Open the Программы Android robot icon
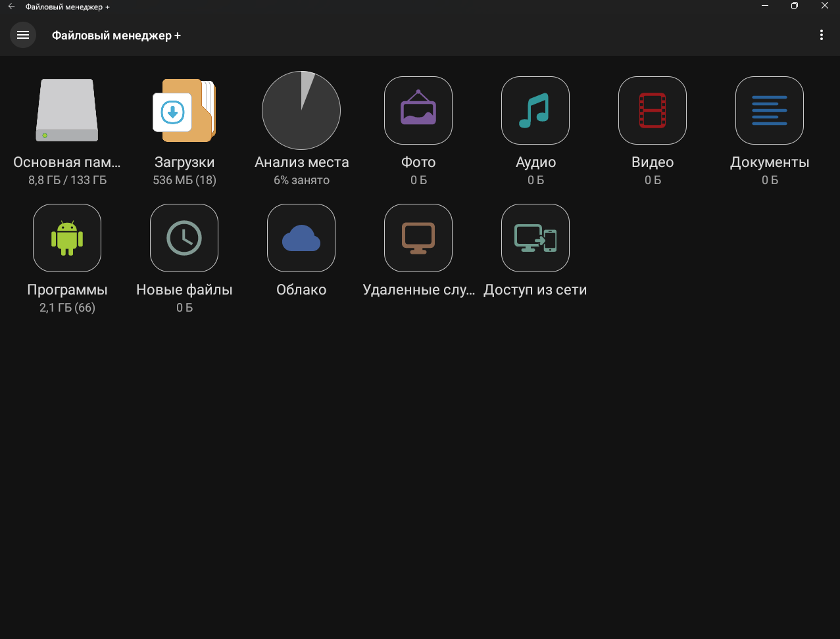Screen dimensions: 840x639 click(x=67, y=238)
